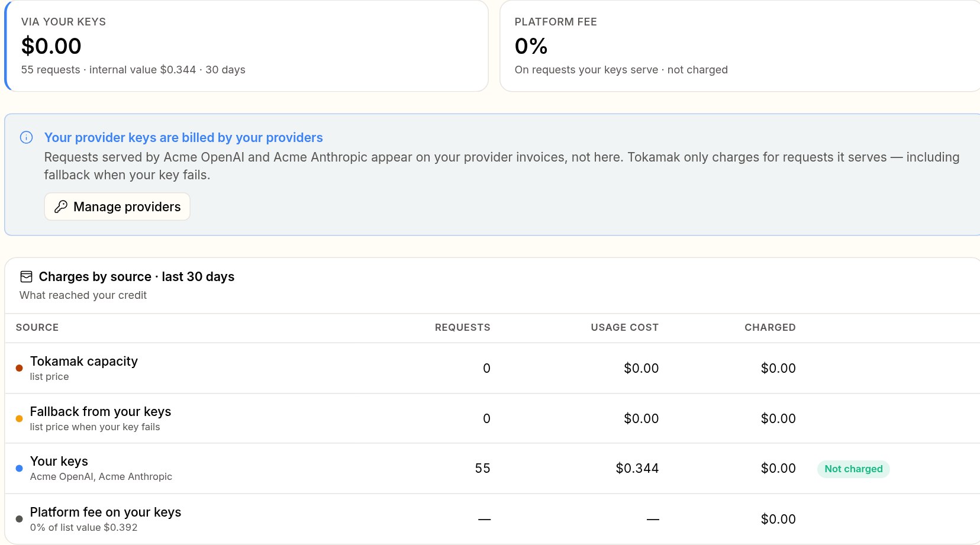Click the SOURCE column header
This screenshot has height=545, width=980.
tap(37, 327)
